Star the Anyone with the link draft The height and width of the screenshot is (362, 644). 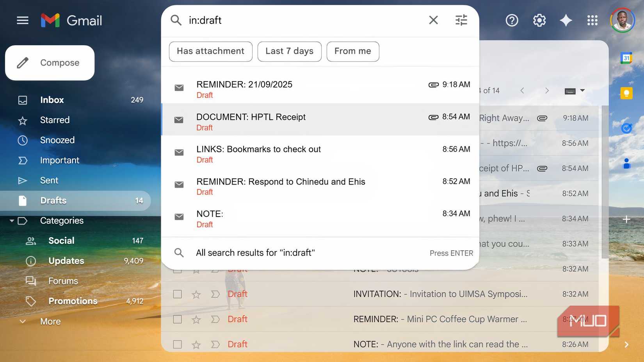(x=196, y=344)
